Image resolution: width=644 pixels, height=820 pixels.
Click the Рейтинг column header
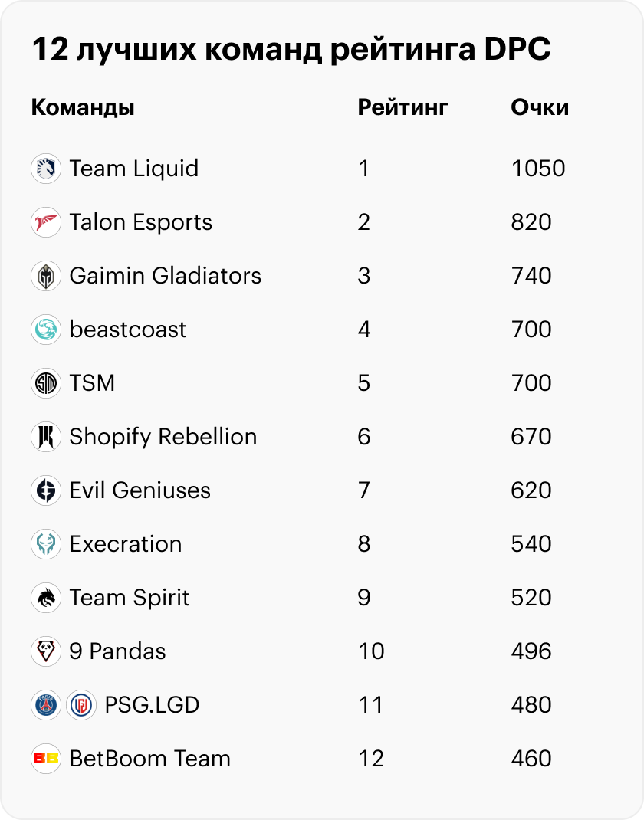coord(402,107)
